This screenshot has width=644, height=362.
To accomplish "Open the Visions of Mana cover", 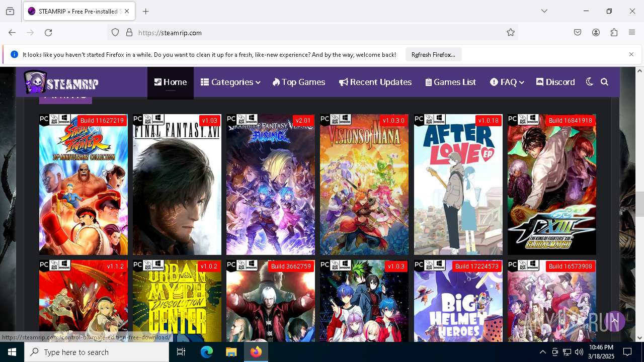I will pyautogui.click(x=364, y=185).
